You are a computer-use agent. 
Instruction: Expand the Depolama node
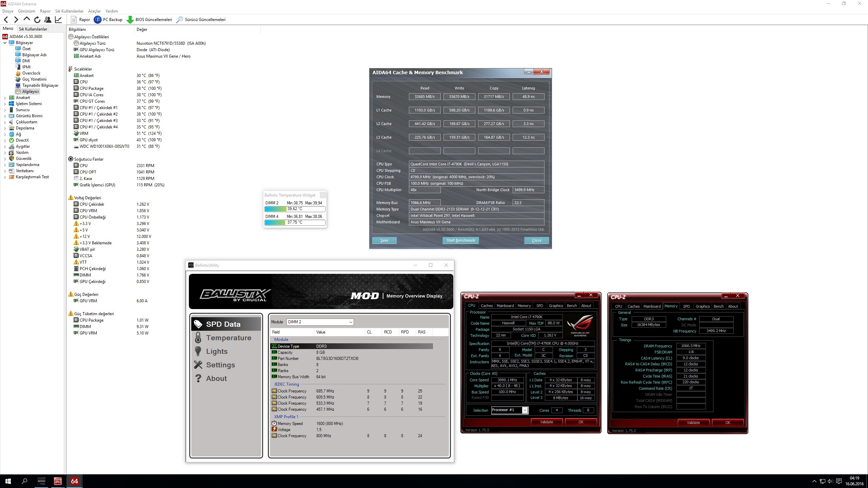5,128
